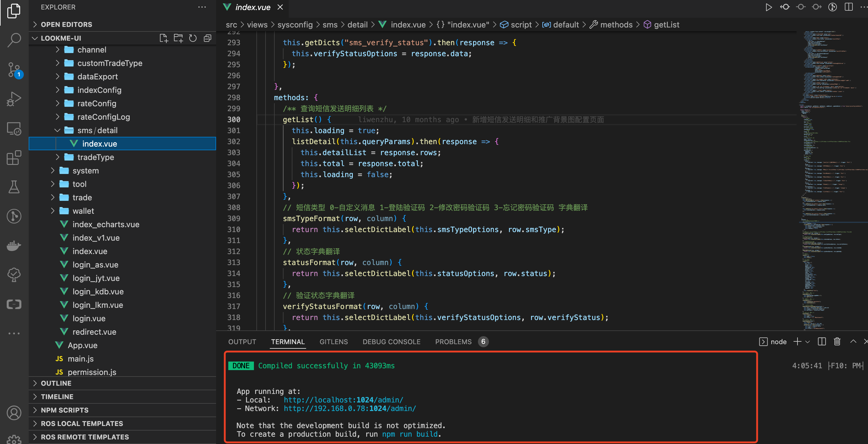
Task: Open the localhost:1024/admin link
Action: point(343,400)
